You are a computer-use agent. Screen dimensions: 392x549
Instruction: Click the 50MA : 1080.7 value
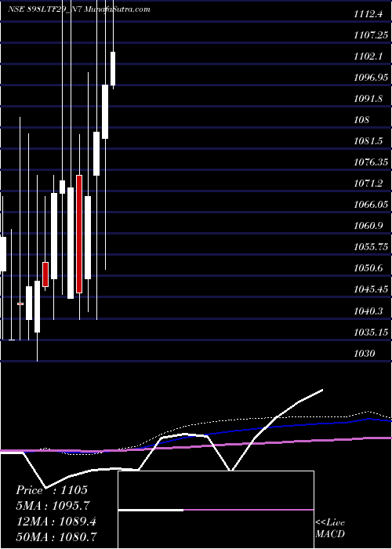[56, 536]
